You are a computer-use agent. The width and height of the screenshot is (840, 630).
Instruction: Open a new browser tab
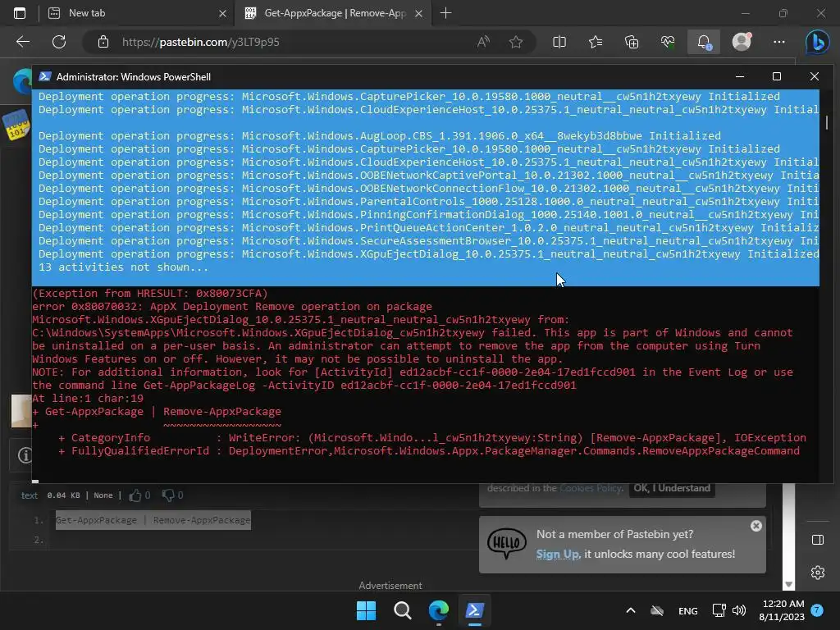(x=445, y=13)
